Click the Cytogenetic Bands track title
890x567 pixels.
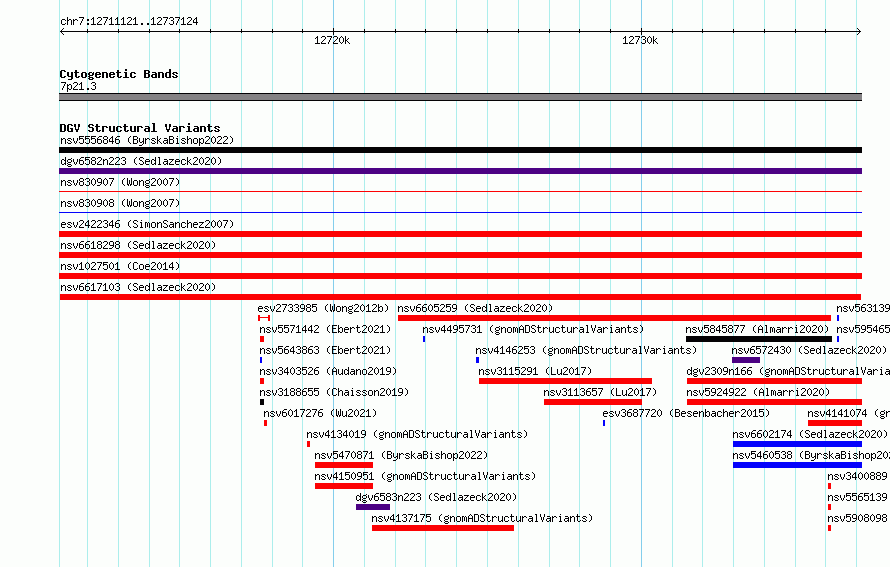(119, 74)
